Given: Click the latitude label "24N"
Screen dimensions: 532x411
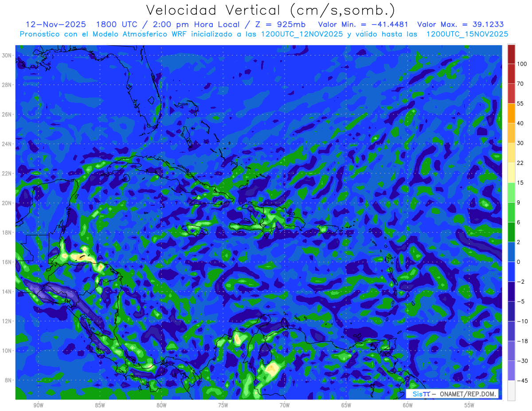Looking at the screenshot, I should pyautogui.click(x=8, y=144).
